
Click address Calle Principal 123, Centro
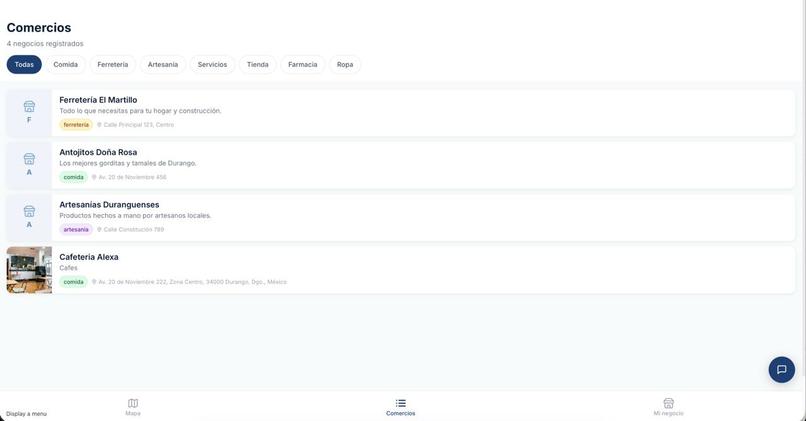coord(139,125)
